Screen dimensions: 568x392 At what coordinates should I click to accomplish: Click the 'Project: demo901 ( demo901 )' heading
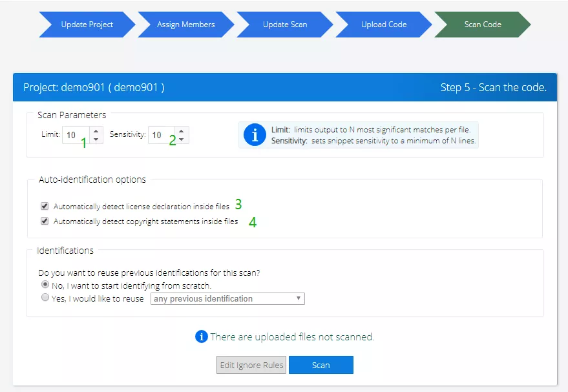point(94,87)
